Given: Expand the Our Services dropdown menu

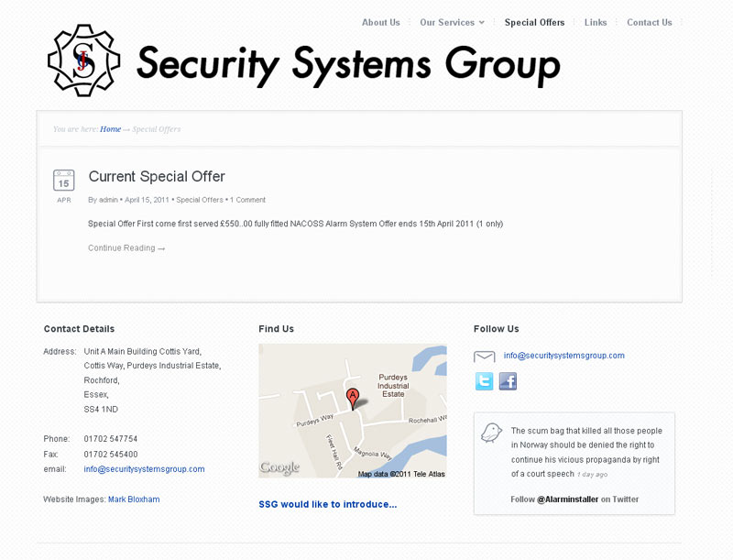Looking at the screenshot, I should 452,22.
